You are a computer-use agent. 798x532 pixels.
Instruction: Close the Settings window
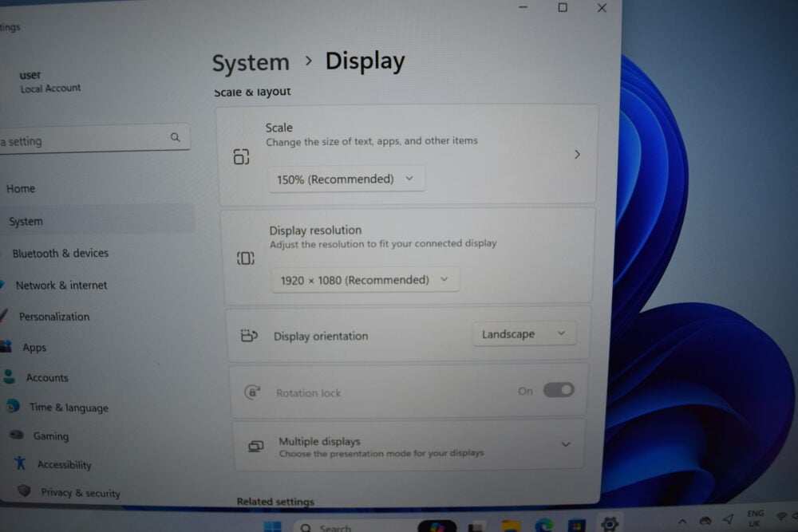[x=602, y=8]
